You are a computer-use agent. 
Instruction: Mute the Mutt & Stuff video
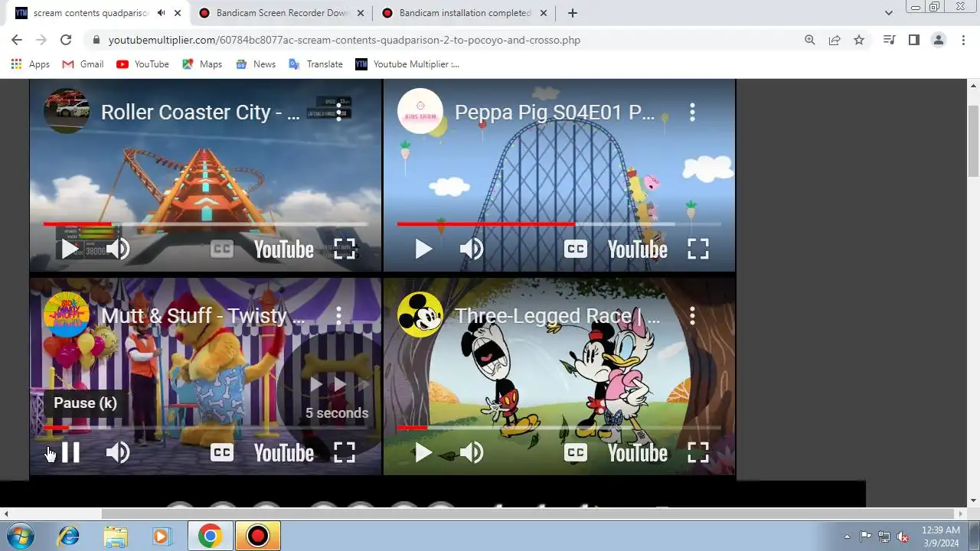point(118,452)
